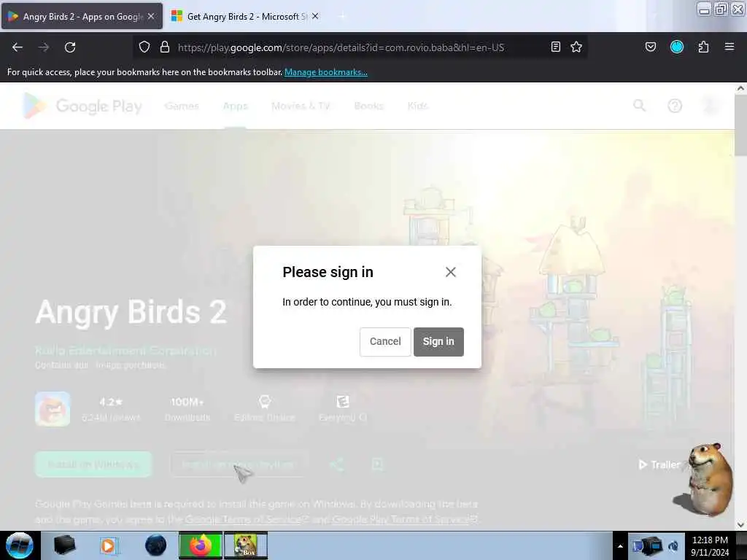Click the scrollbar up arrow
The height and width of the screenshot is (560, 747).
(740, 88)
